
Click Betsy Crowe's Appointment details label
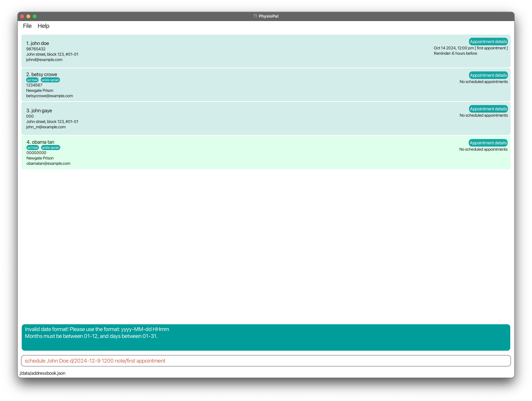coord(488,75)
